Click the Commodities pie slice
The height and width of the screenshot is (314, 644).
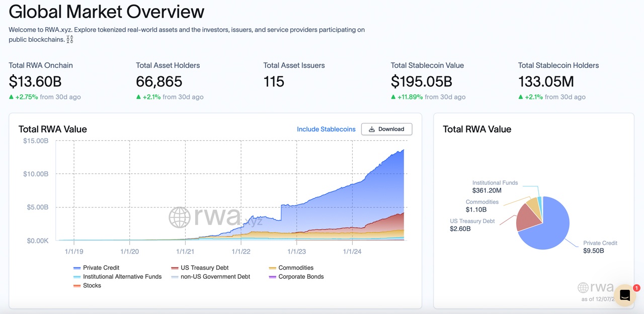point(533,205)
